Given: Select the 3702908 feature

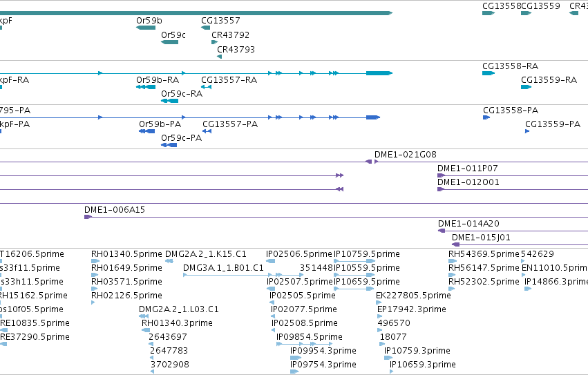Looking at the screenshot, I should click(152, 372).
